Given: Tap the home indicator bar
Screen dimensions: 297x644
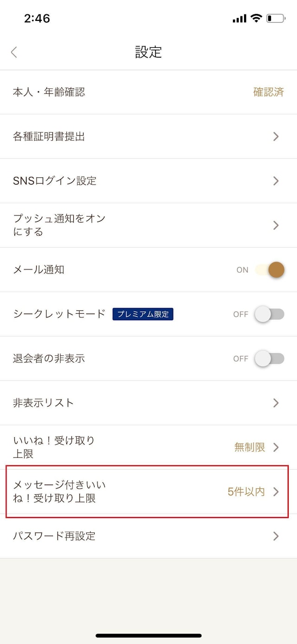Looking at the screenshot, I should 148,635.
